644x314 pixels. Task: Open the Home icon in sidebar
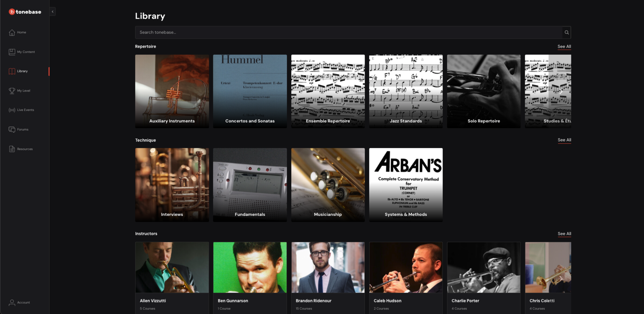point(12,33)
